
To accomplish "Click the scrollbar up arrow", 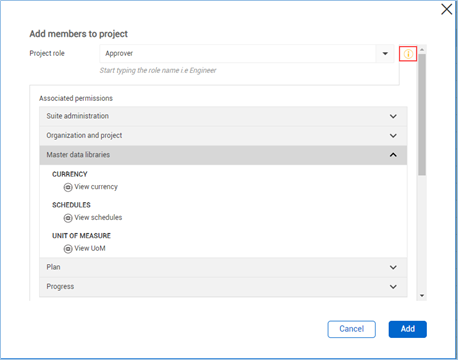I will [422, 50].
